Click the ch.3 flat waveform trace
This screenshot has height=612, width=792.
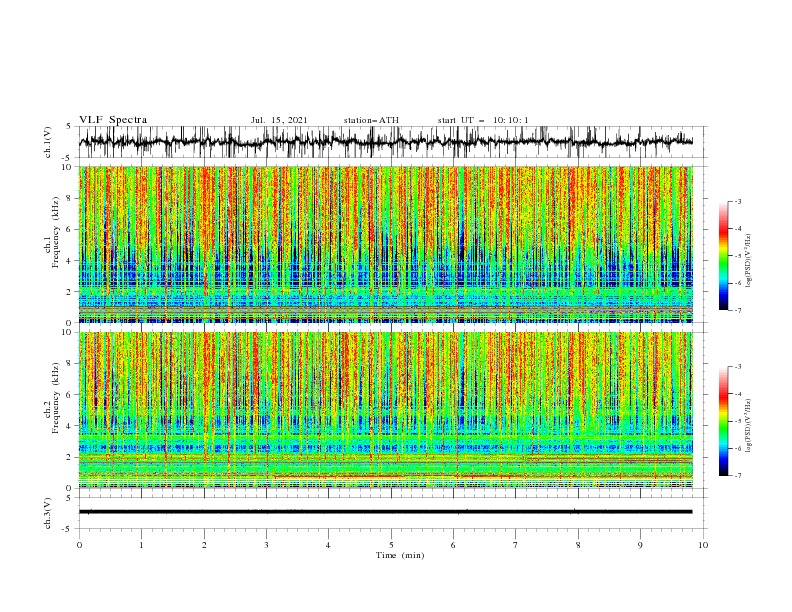(385, 512)
